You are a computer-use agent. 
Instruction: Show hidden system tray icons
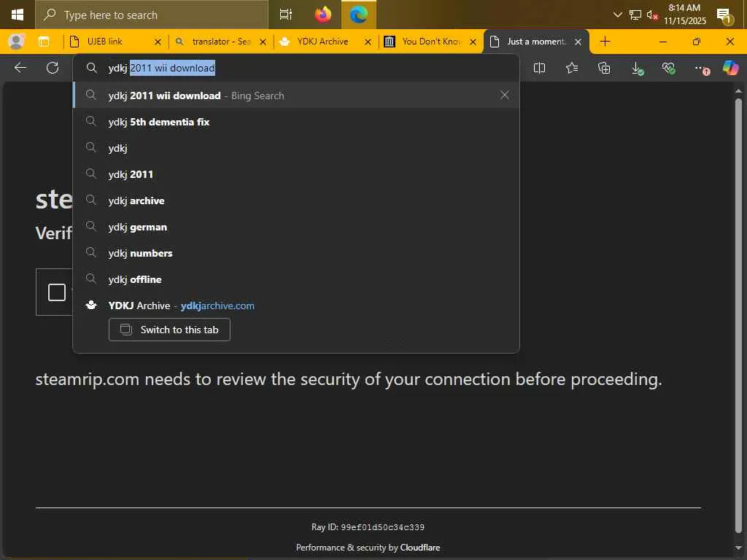[617, 15]
